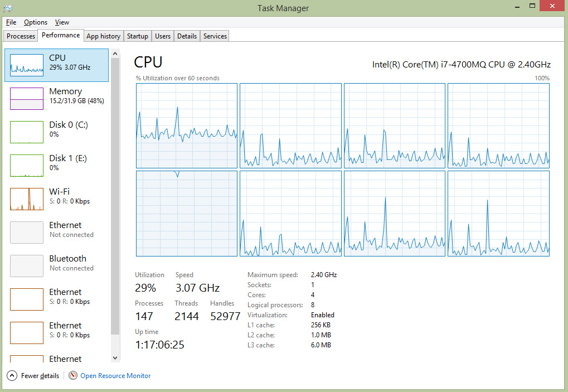
Task: Click the 1:17:06:25 up time value
Action: coord(159,345)
